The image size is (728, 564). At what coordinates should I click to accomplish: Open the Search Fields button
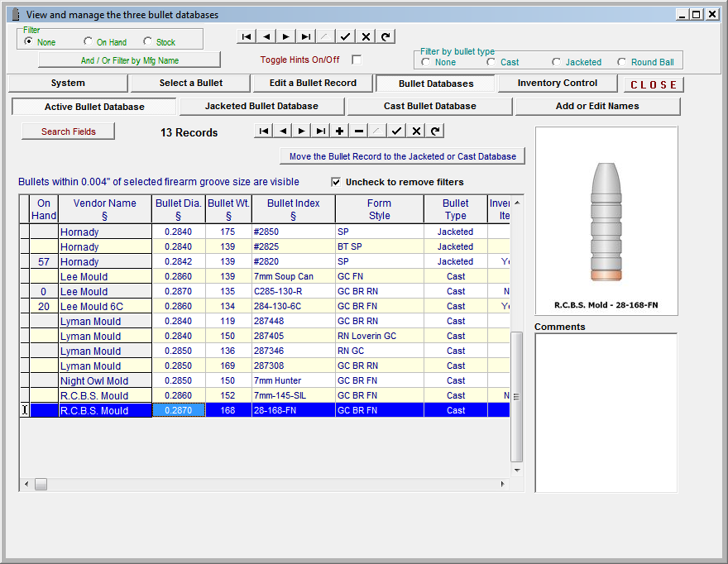(68, 131)
